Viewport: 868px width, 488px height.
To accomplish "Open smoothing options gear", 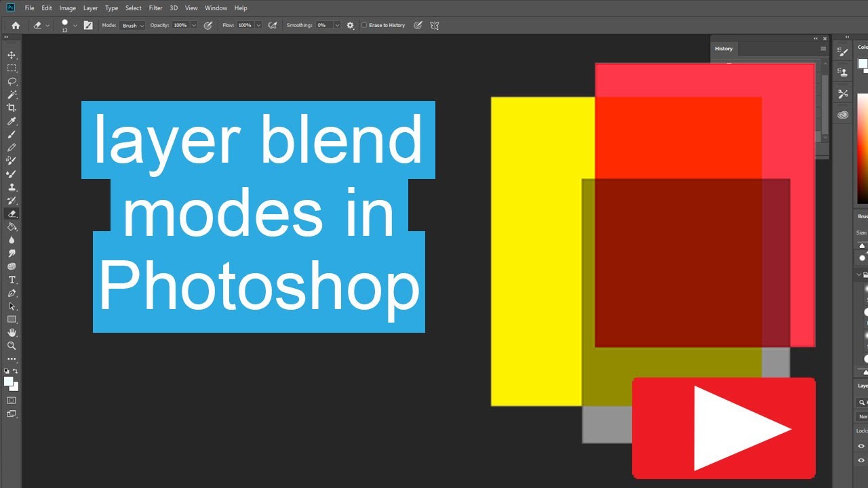I will 350,25.
